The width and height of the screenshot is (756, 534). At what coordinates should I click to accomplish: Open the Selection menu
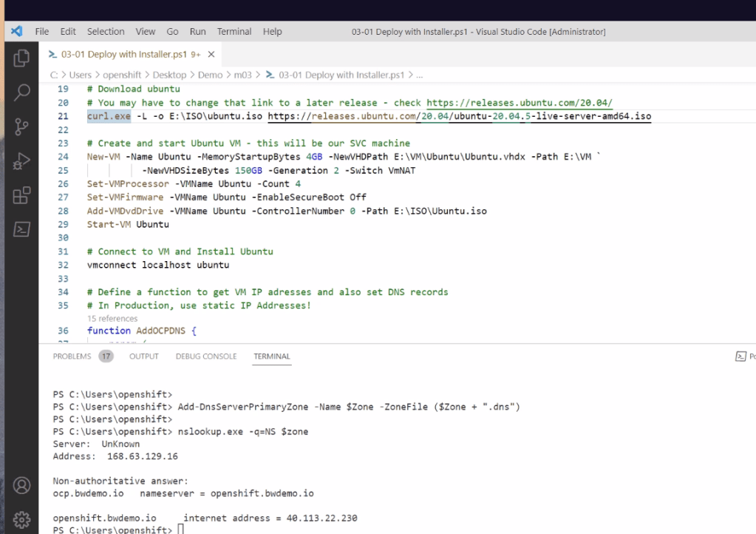106,31
